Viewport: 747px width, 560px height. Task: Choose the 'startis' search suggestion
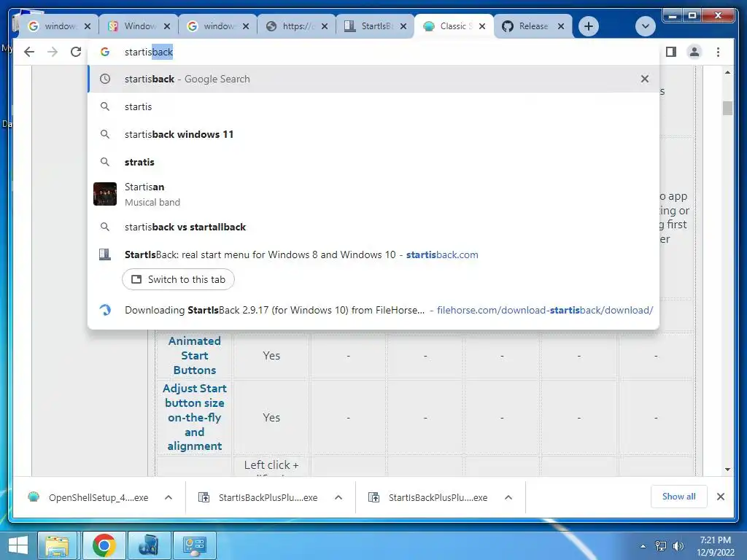[x=373, y=106]
